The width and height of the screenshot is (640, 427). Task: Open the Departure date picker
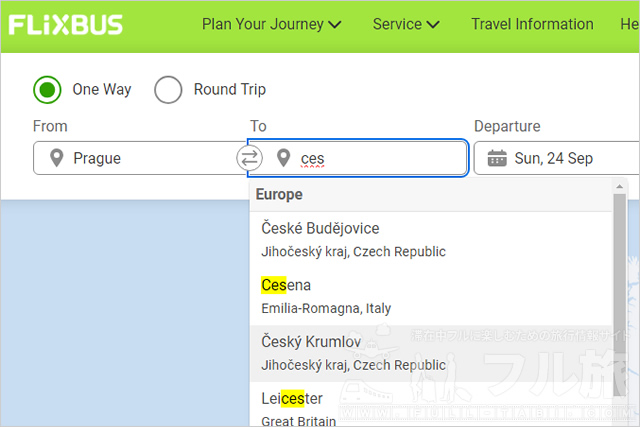click(557, 158)
